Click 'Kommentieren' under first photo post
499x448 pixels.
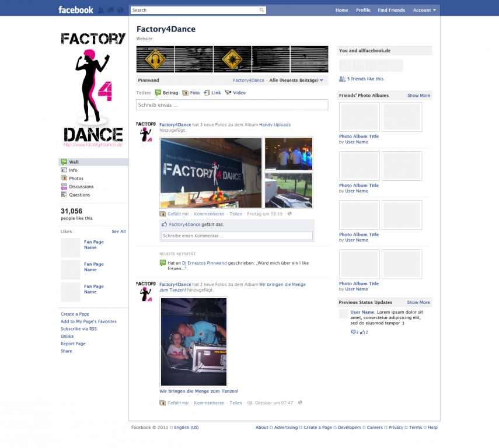[209, 214]
